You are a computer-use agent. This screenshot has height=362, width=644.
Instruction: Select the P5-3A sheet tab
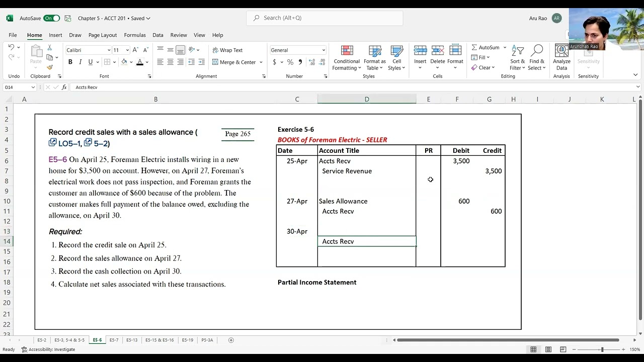207,340
